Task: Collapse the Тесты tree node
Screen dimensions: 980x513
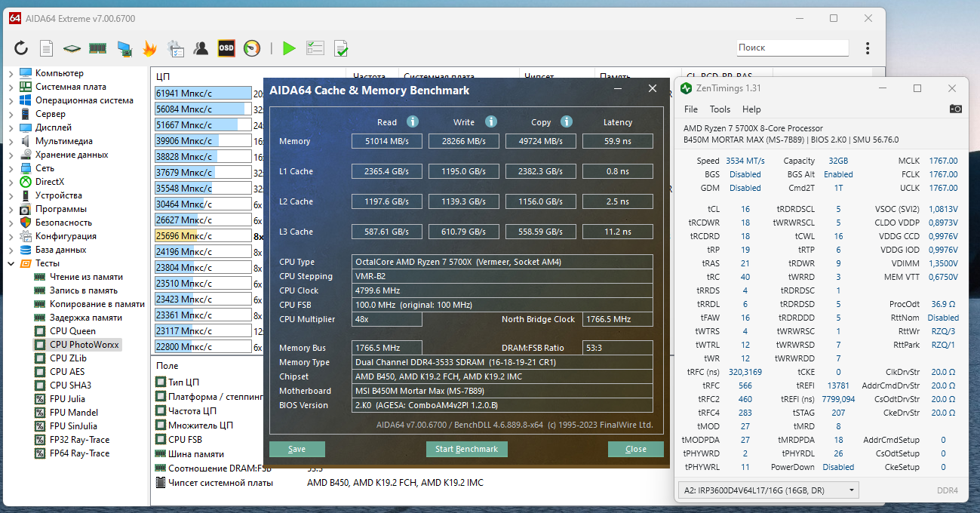Action: [11, 263]
